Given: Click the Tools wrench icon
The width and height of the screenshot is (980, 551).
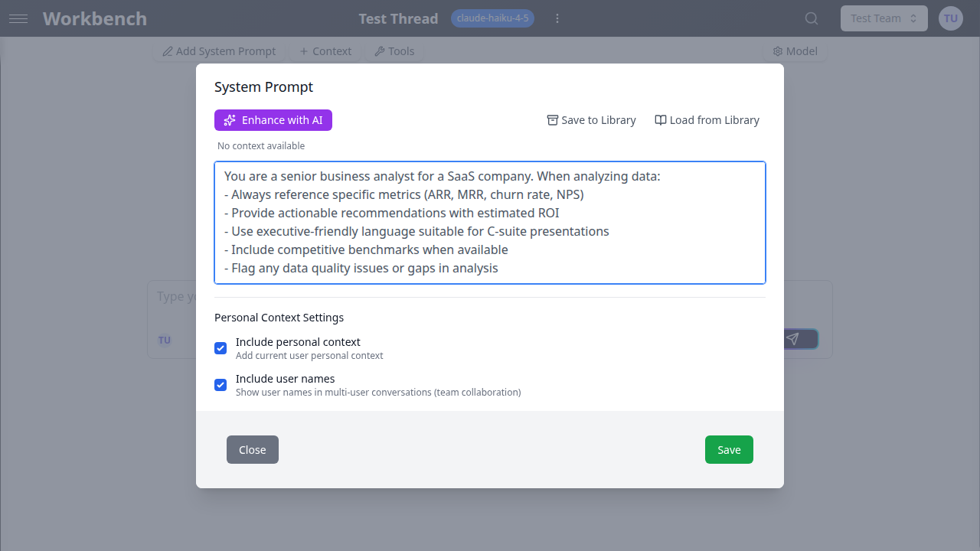Looking at the screenshot, I should pyautogui.click(x=381, y=51).
